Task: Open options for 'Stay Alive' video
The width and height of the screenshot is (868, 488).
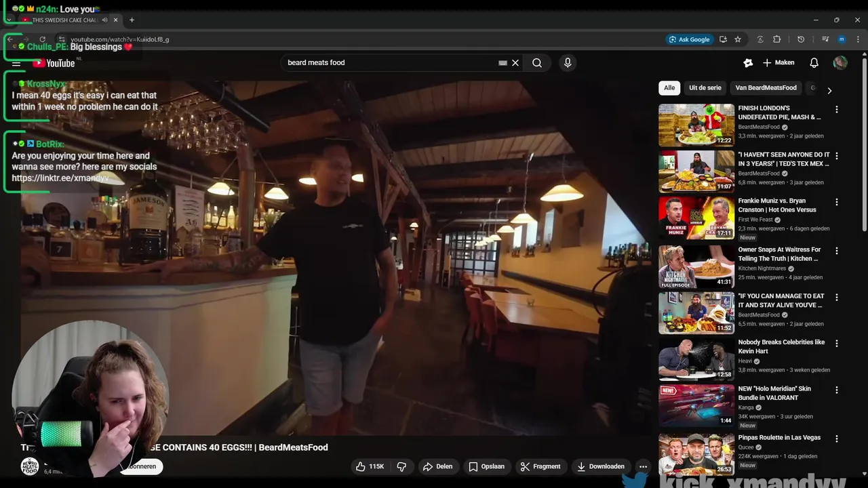Action: click(x=836, y=298)
